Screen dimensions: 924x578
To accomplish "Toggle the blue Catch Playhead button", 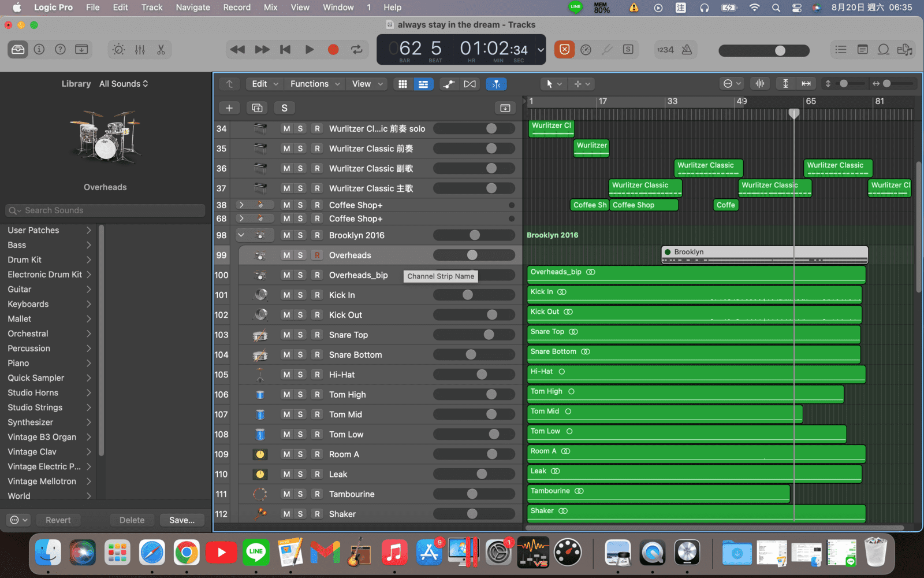I will click(x=496, y=84).
